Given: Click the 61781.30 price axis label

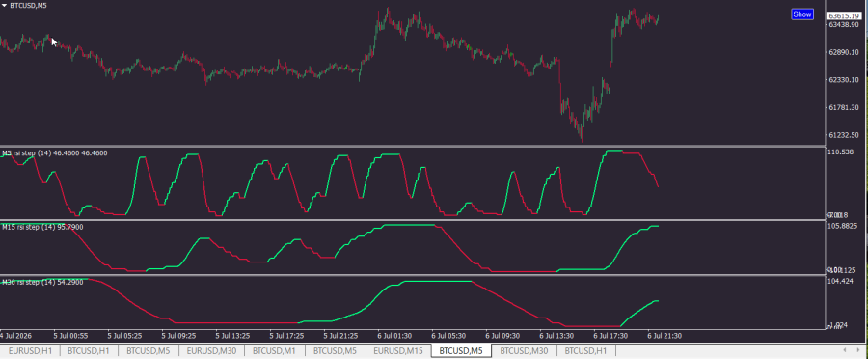Looking at the screenshot, I should pos(845,107).
